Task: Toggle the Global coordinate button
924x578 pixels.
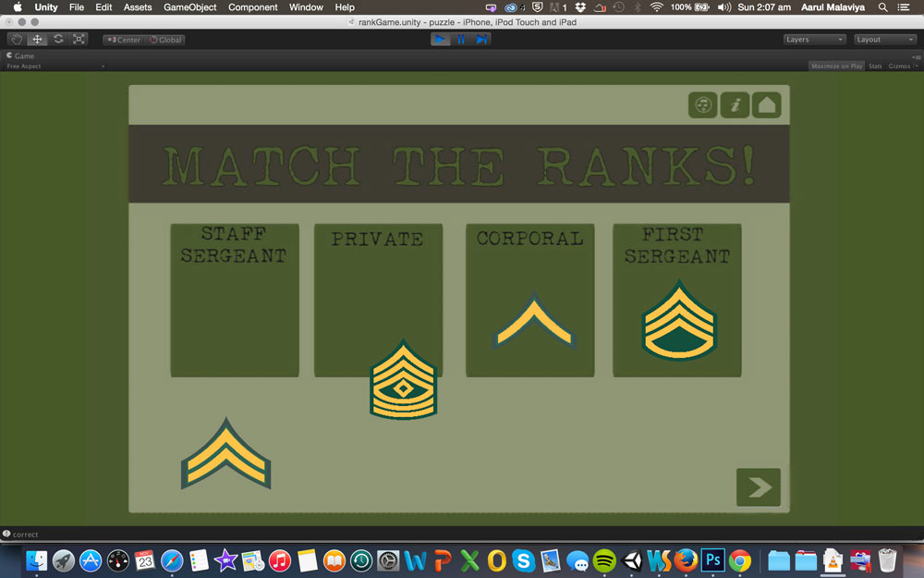Action: click(165, 40)
